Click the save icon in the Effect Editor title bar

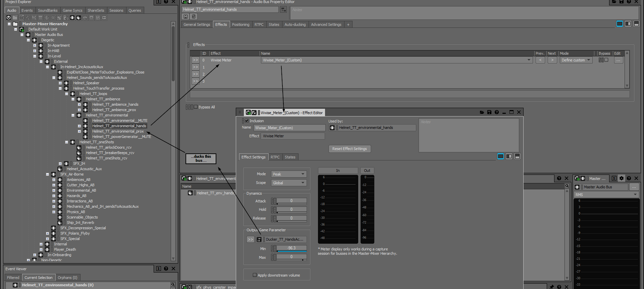pos(489,112)
